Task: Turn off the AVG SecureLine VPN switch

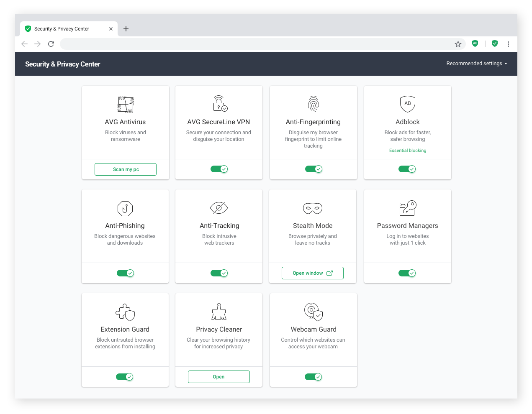Action: pyautogui.click(x=219, y=169)
